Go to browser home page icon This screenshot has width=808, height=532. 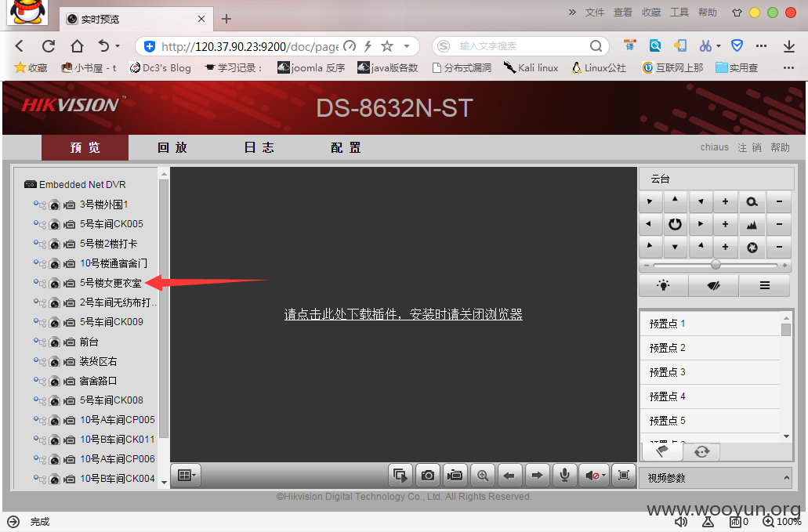(77, 46)
